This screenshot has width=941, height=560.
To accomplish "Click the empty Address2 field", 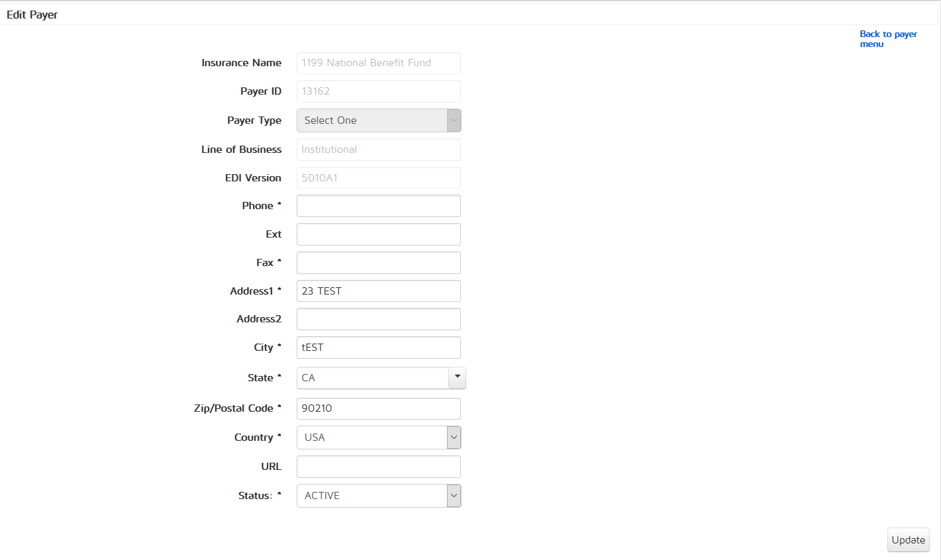I will pos(378,319).
